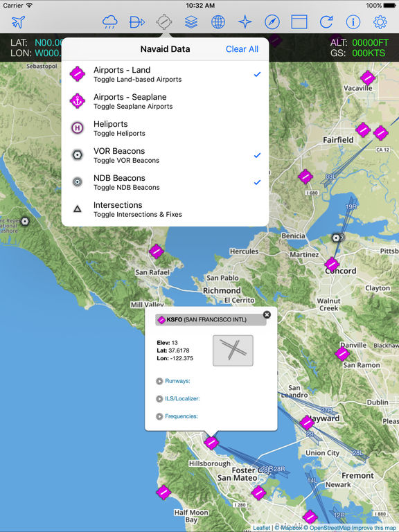This screenshot has width=399, height=532.
Task: Tap the airplane icon in the top toolbar
Action: point(18,22)
